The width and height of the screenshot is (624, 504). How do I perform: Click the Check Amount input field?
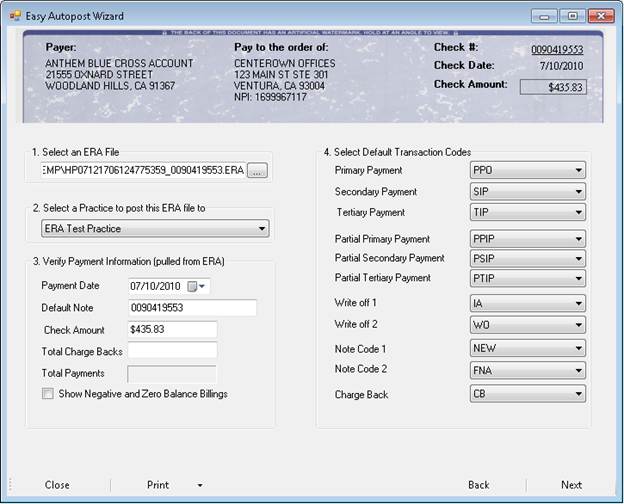point(172,329)
